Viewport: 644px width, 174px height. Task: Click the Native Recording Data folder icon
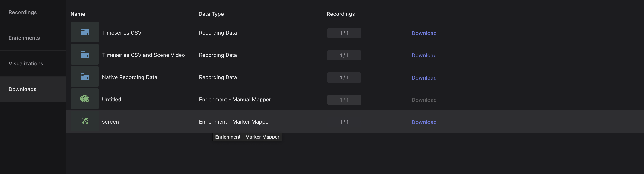pyautogui.click(x=85, y=77)
